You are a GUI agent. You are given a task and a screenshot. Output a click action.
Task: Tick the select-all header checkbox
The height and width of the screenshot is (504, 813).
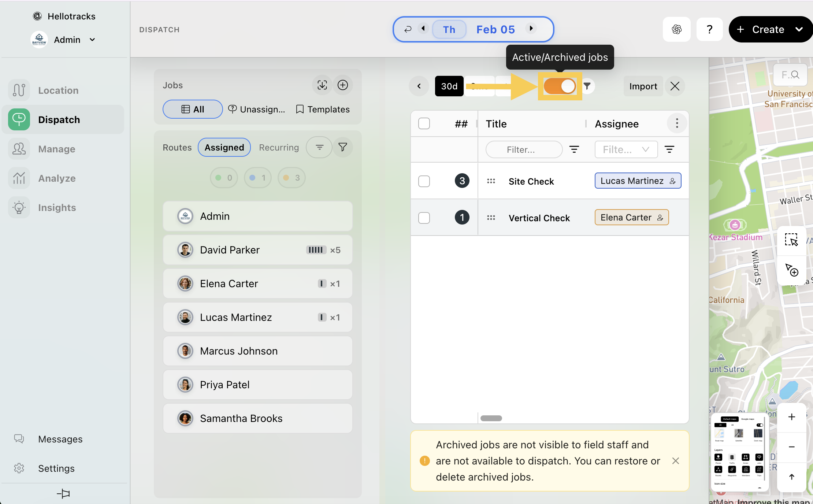pyautogui.click(x=424, y=123)
